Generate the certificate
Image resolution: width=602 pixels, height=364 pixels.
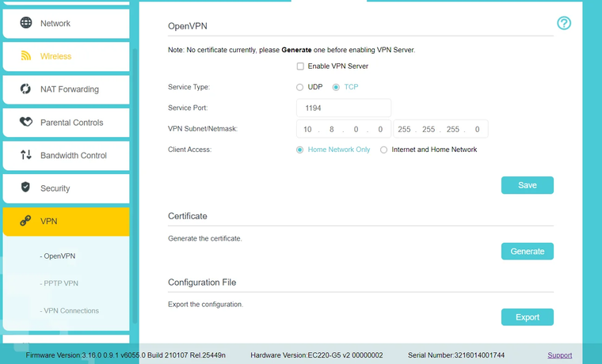tap(527, 251)
